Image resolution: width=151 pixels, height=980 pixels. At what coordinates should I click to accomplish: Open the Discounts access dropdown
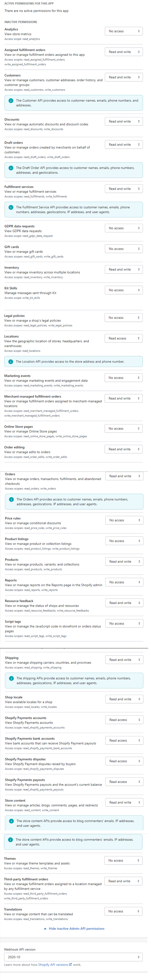click(124, 121)
